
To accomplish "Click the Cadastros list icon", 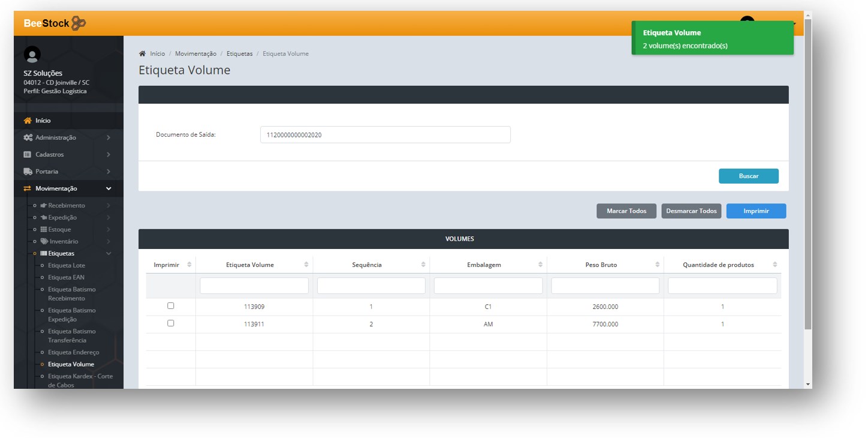I will [x=28, y=154].
